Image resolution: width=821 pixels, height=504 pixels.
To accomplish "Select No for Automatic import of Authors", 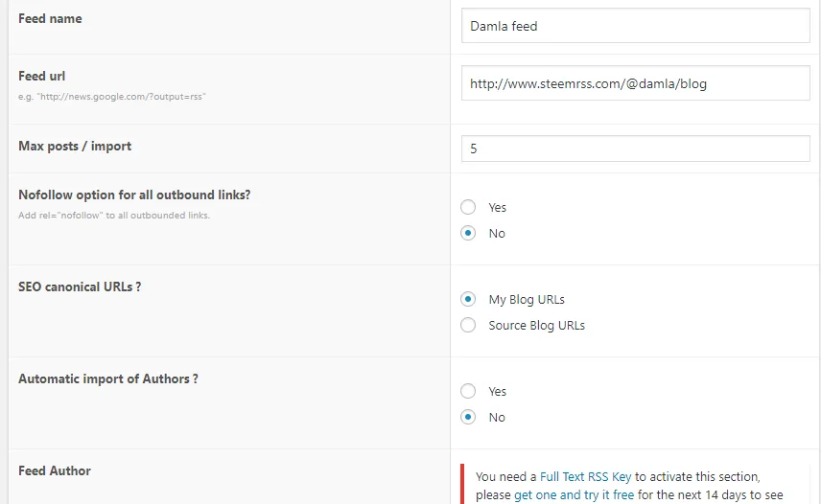I will click(468, 417).
